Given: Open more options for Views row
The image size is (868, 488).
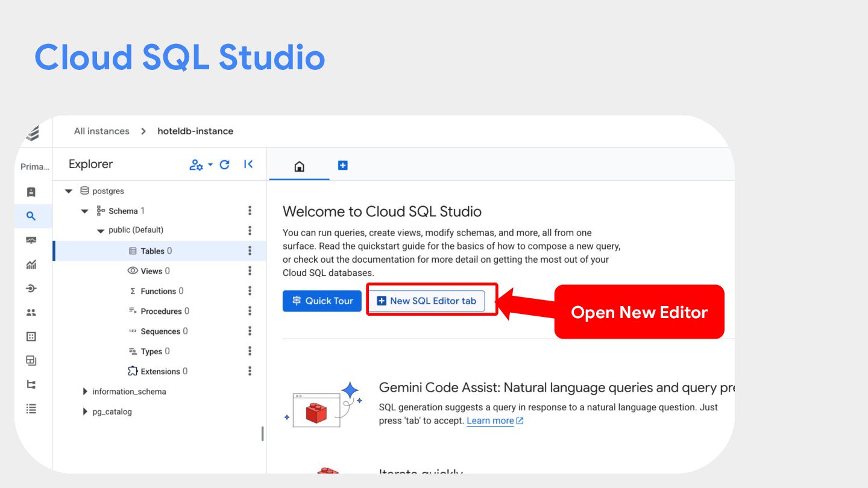Looking at the screenshot, I should click(250, 271).
